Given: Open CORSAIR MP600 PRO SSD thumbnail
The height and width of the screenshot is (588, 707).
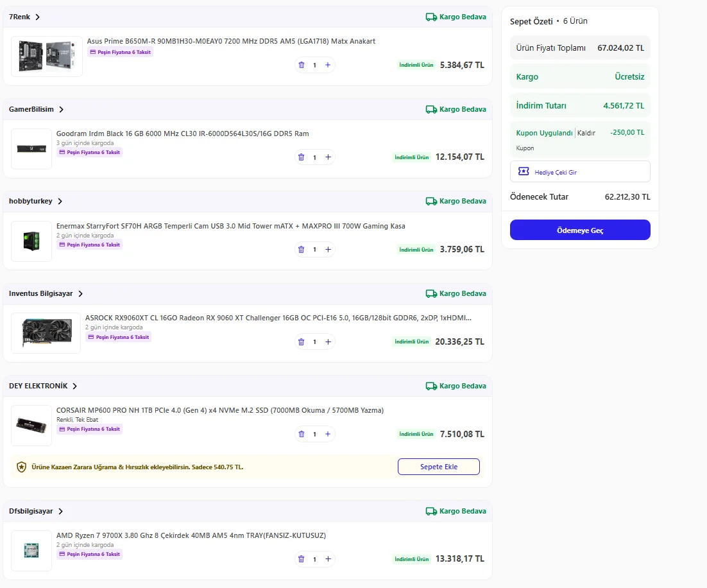Looking at the screenshot, I should tap(31, 426).
